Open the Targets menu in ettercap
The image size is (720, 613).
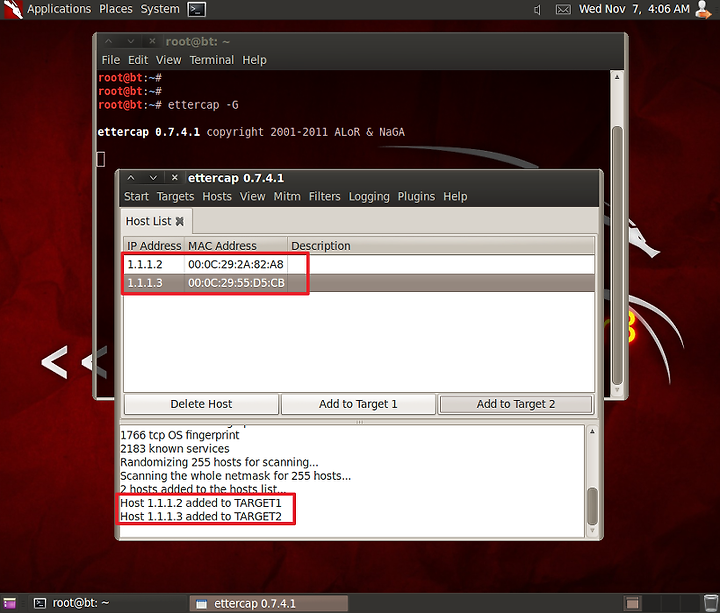175,197
